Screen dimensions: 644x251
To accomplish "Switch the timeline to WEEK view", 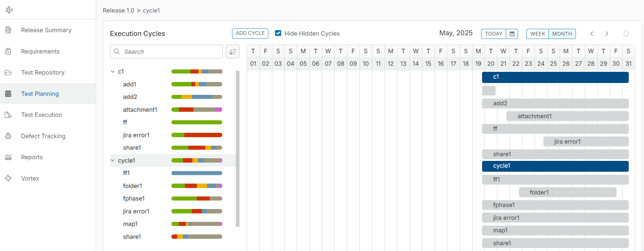I will tap(537, 34).
